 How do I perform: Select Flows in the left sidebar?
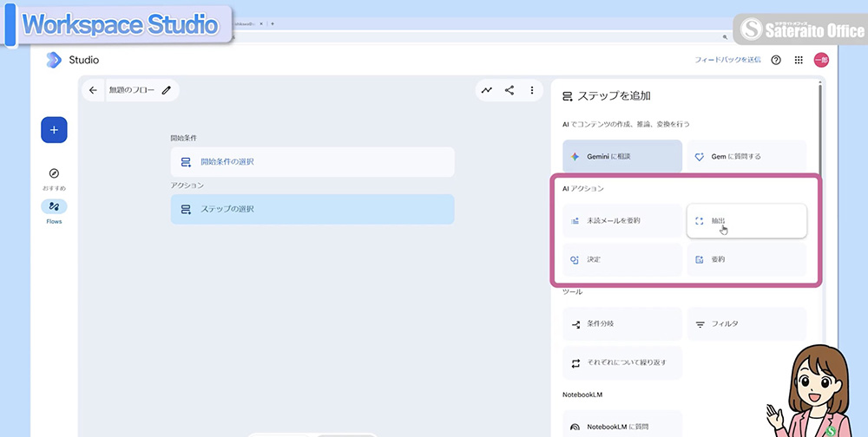click(x=54, y=212)
